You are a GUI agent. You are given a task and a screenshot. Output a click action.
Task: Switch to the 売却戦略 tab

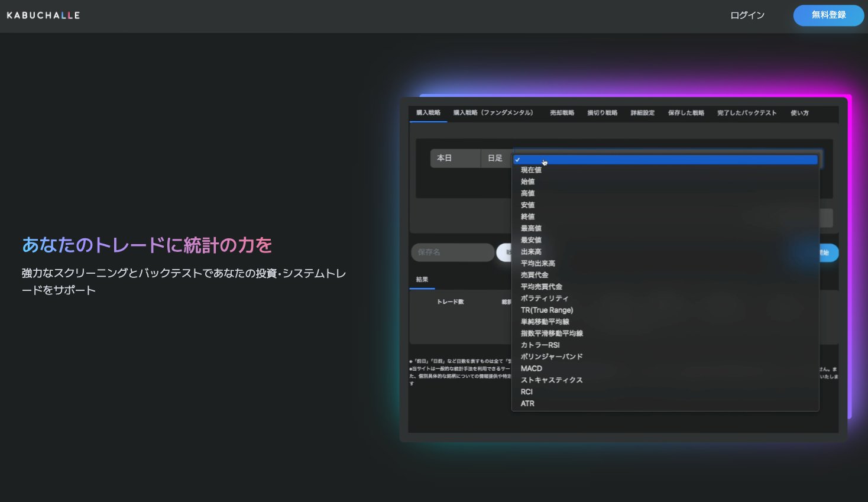pos(562,113)
